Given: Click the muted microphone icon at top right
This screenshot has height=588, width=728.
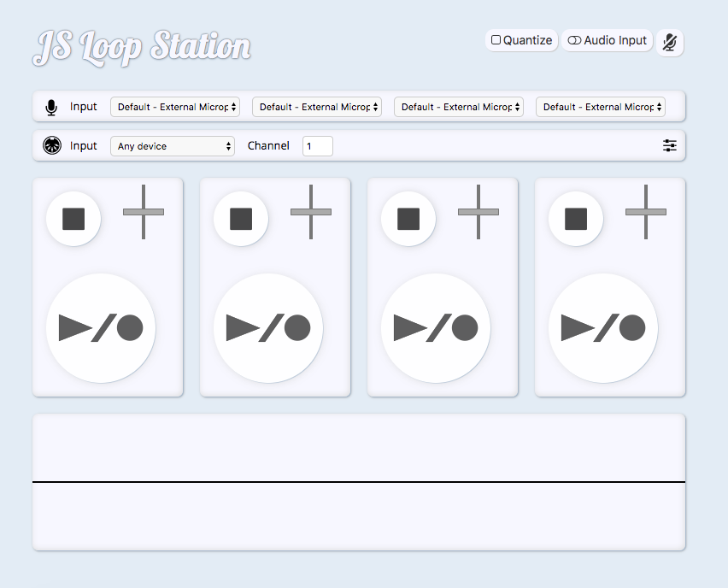Looking at the screenshot, I should [x=670, y=41].
